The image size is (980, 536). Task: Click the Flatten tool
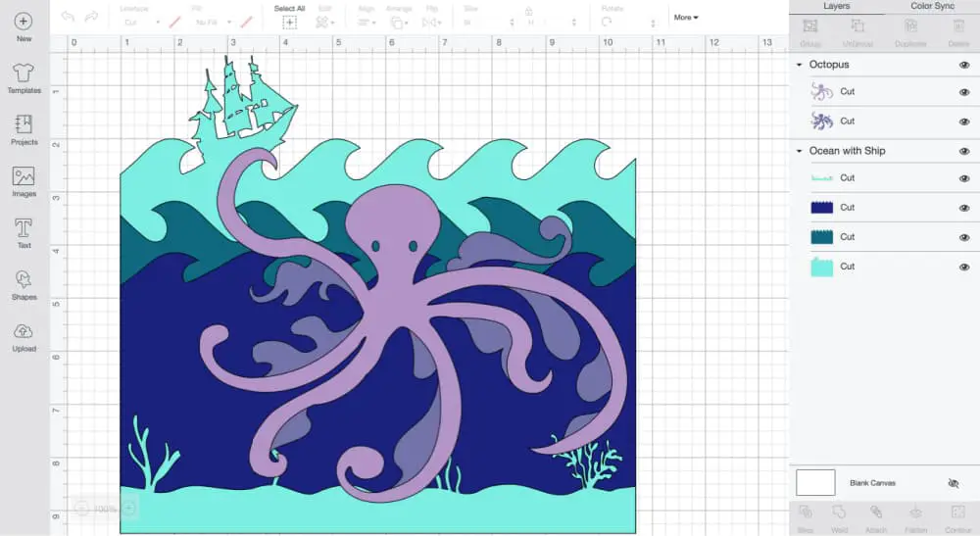click(915, 518)
